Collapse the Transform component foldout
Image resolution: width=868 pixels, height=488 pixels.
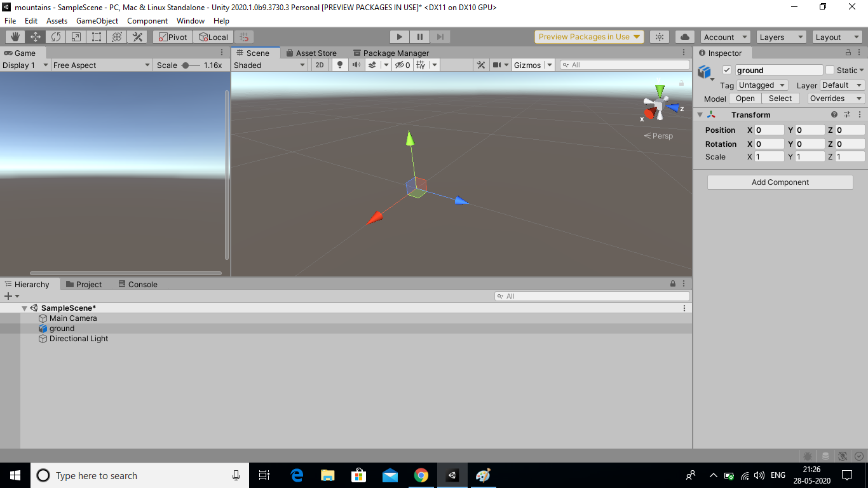(700, 115)
